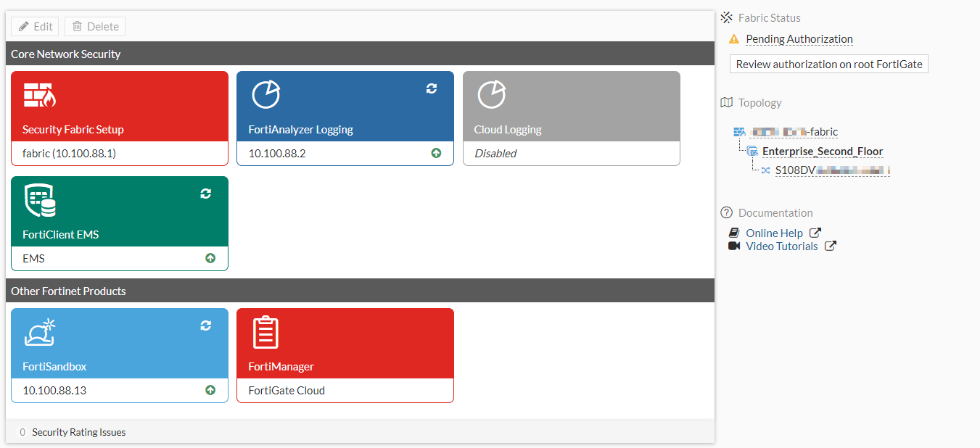Select Enterprise_Second_Floor in the topology tree

823,152
